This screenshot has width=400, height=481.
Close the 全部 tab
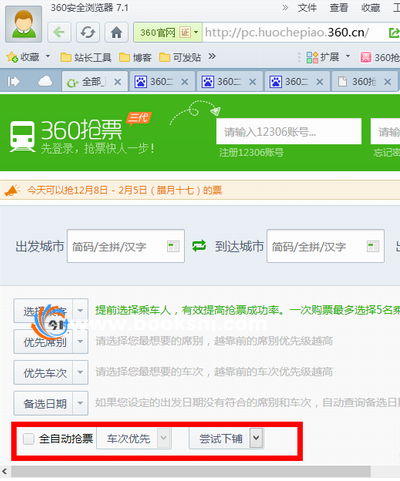tap(118, 82)
